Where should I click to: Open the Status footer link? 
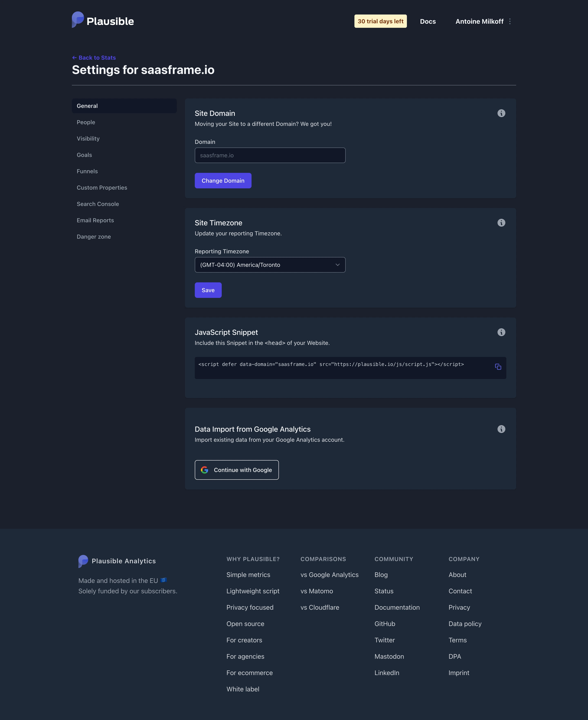tap(384, 591)
